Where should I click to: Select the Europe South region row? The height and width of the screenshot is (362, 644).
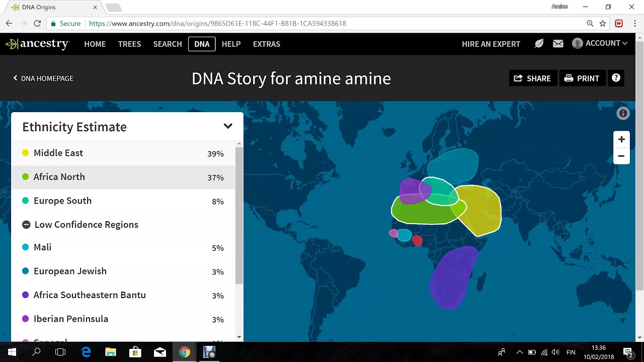(x=123, y=201)
